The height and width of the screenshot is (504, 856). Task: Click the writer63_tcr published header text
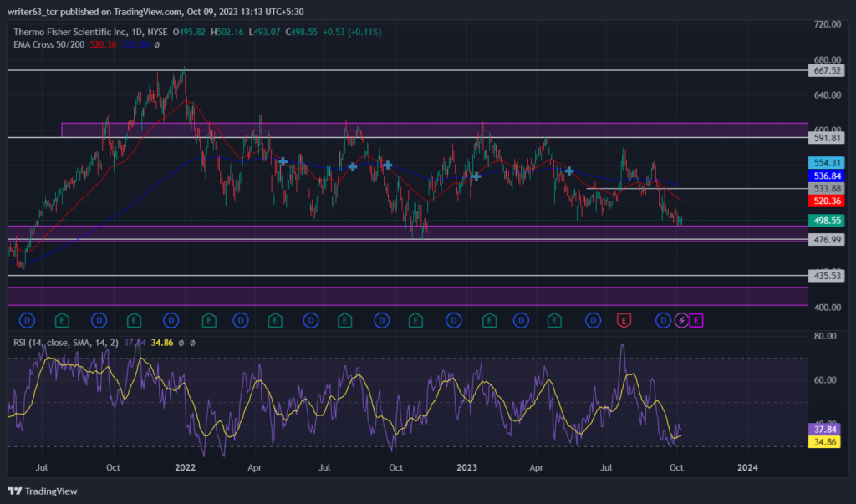click(x=155, y=12)
